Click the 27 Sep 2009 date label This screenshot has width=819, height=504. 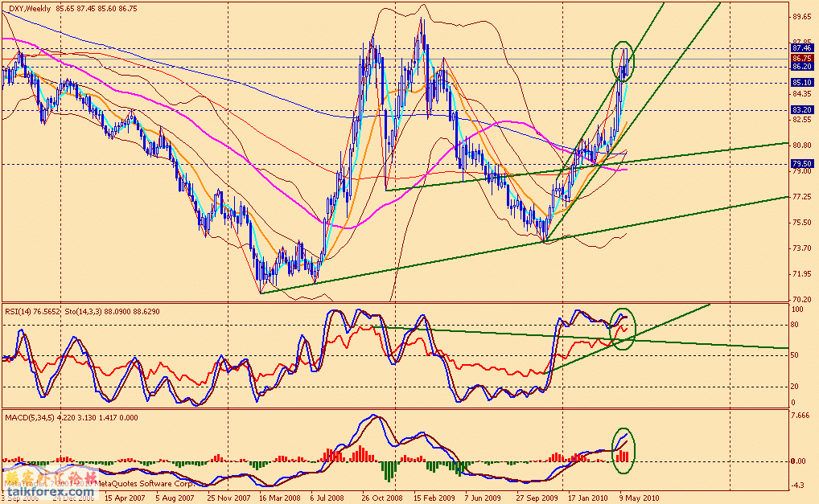[537, 498]
